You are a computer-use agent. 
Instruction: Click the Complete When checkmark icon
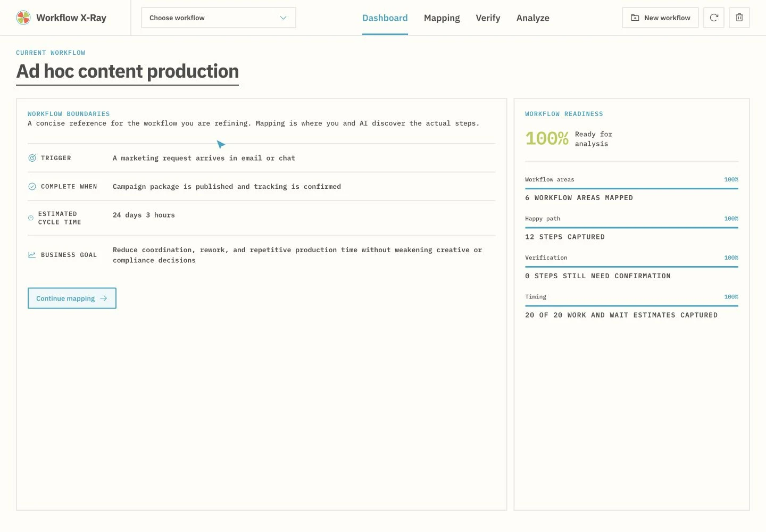click(32, 186)
